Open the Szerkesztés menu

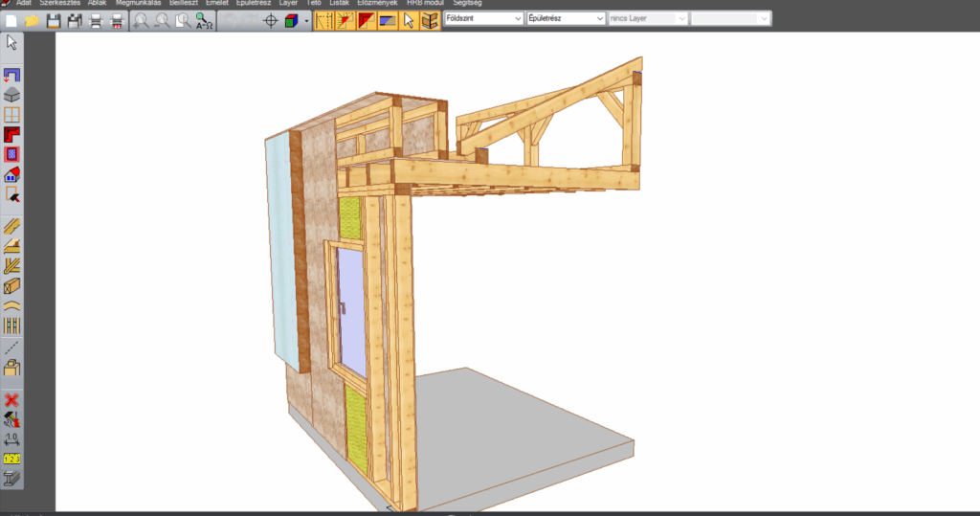click(59, 3)
